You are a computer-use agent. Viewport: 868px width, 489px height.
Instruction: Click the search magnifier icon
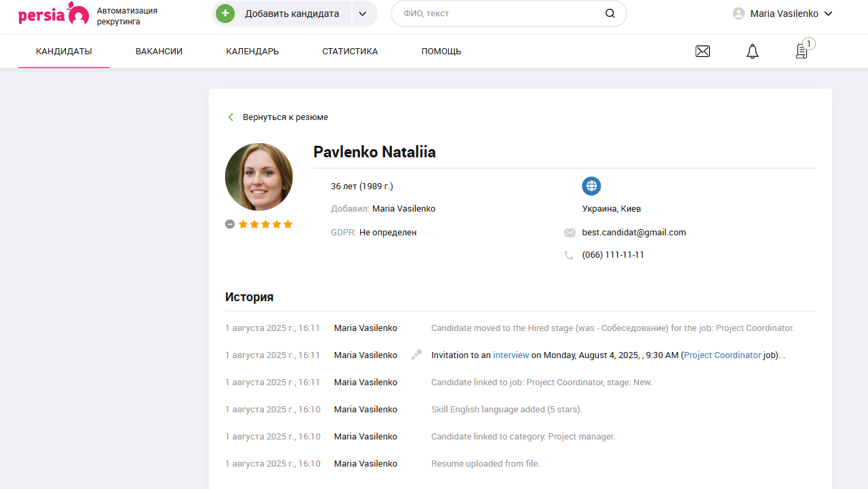pos(610,14)
